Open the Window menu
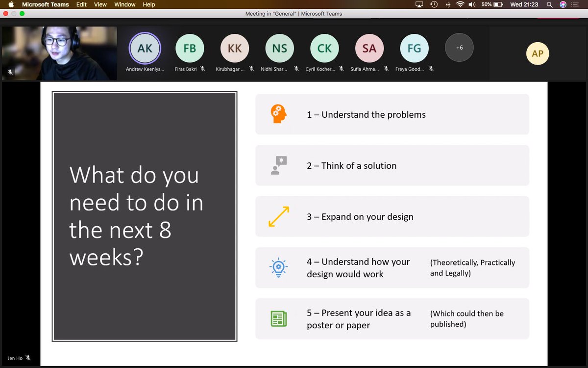 pyautogui.click(x=125, y=4)
